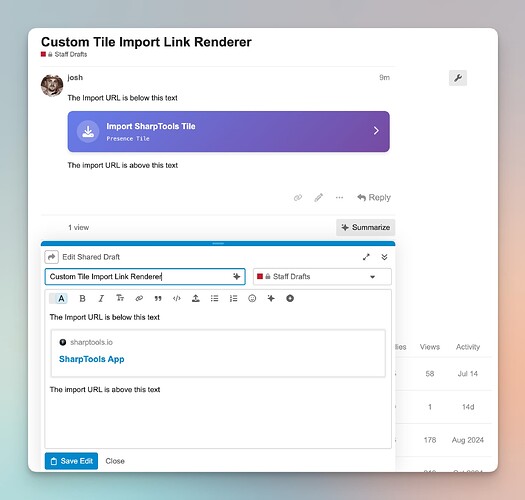Copy post link via chain icon
Viewport: 525px width, 500px height.
[x=298, y=198]
